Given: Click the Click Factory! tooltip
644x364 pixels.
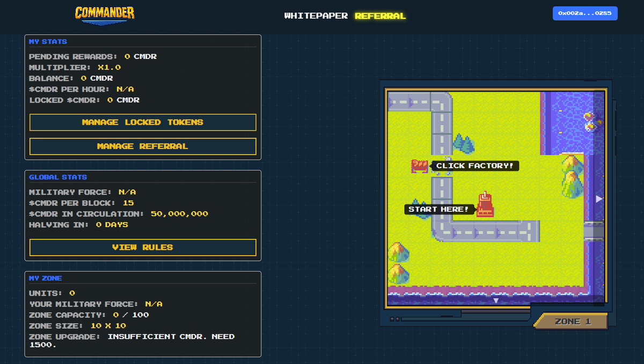Looking at the screenshot, I should pyautogui.click(x=475, y=166).
